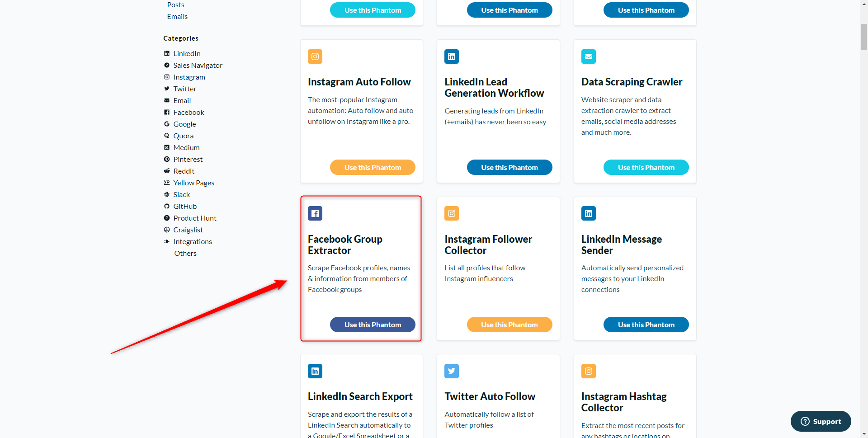Viewport: 868px width, 438px height.
Task: Use the Instagram Follower Collector Phantom
Action: tap(509, 325)
